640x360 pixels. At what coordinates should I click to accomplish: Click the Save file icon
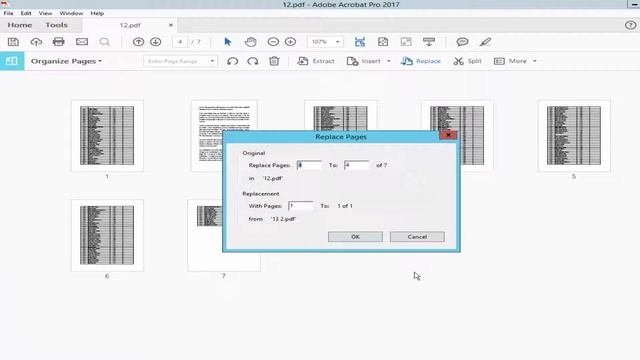[x=13, y=42]
